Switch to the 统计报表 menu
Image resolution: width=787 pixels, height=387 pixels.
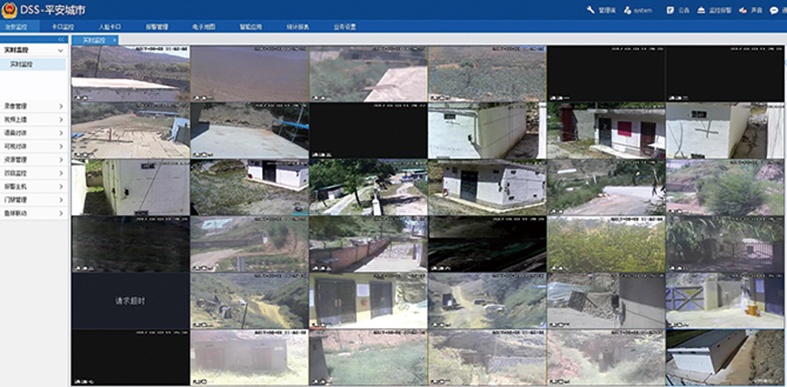(x=298, y=27)
